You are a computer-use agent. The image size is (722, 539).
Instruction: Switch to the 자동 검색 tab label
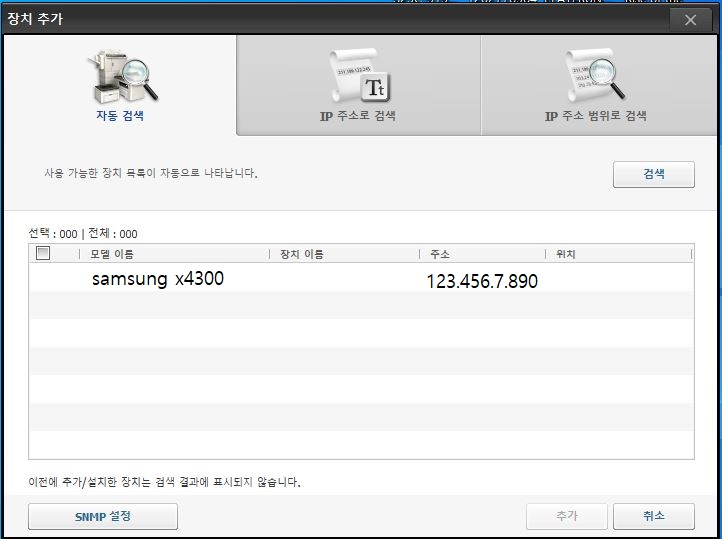point(120,116)
